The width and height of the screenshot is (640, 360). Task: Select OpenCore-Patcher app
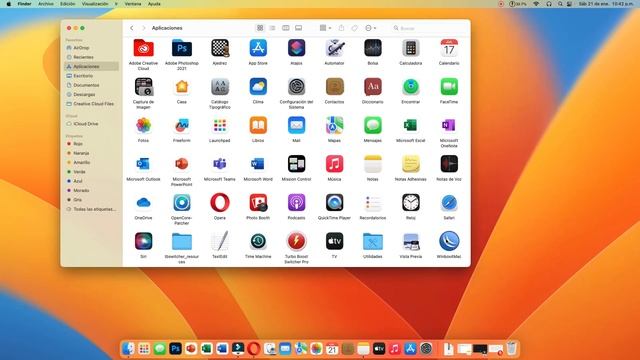pyautogui.click(x=182, y=203)
